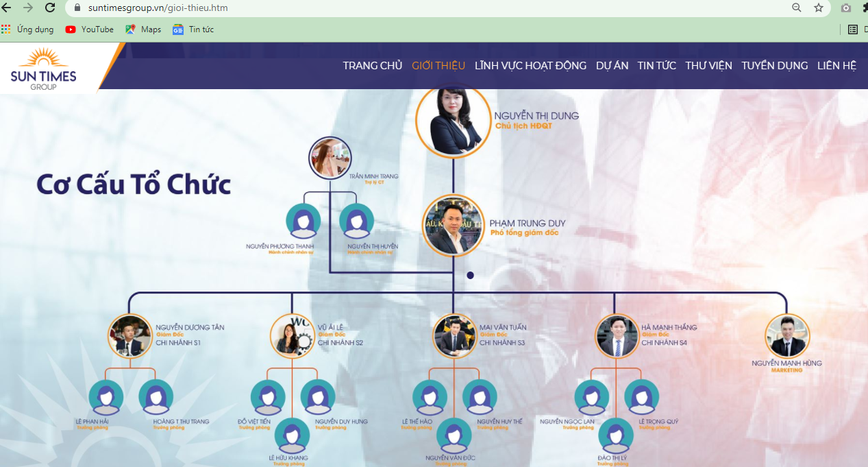868x467 pixels.
Task: Open the Ứng dụng apps shortcut
Action: tap(29, 29)
